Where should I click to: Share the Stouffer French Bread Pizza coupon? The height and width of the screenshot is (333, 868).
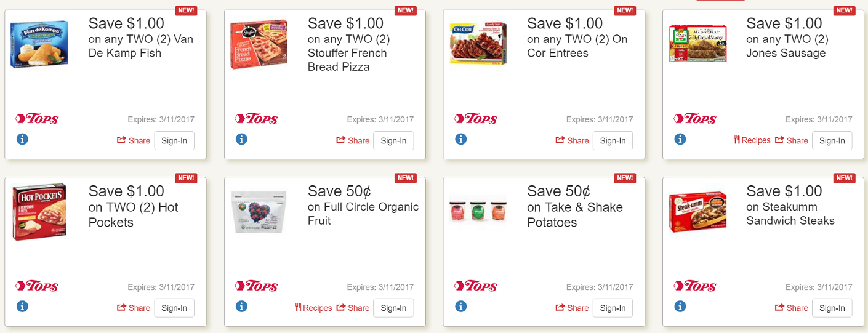pyautogui.click(x=353, y=140)
